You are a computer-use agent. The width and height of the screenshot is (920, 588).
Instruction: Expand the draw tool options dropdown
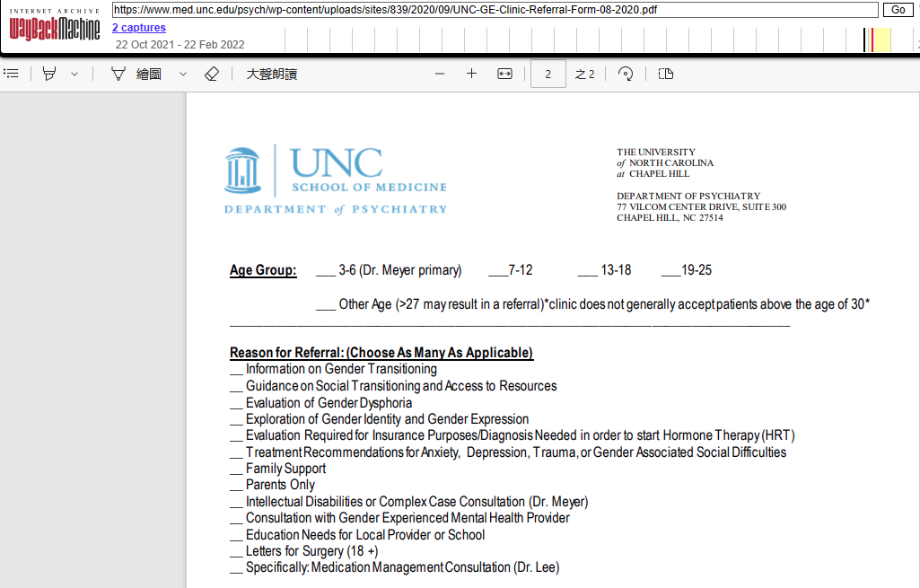(x=183, y=74)
